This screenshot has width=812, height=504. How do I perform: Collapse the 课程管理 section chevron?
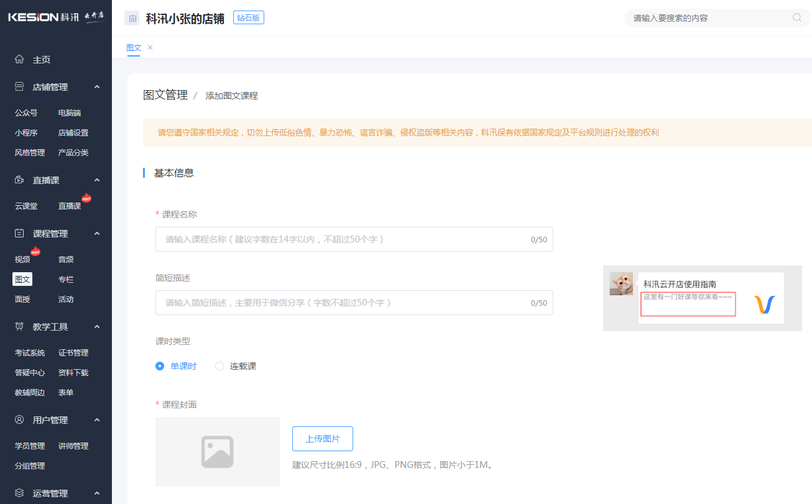pos(96,233)
